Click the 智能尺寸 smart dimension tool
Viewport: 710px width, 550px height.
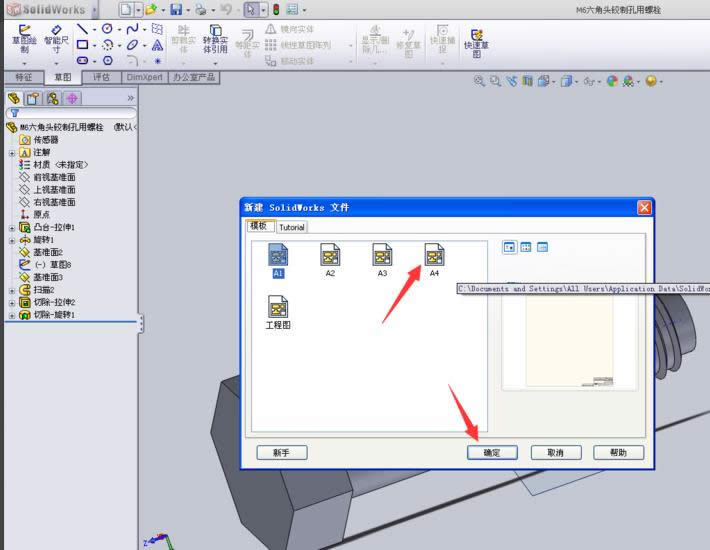[x=56, y=39]
